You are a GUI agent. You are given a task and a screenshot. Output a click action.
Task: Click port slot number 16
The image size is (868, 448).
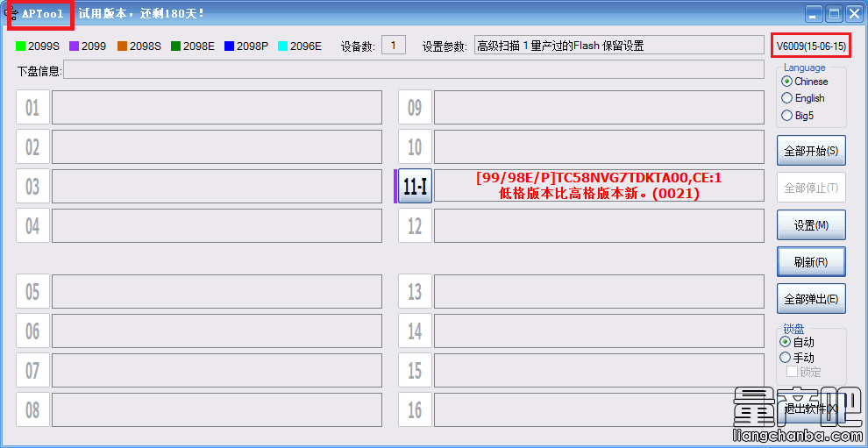pos(416,409)
